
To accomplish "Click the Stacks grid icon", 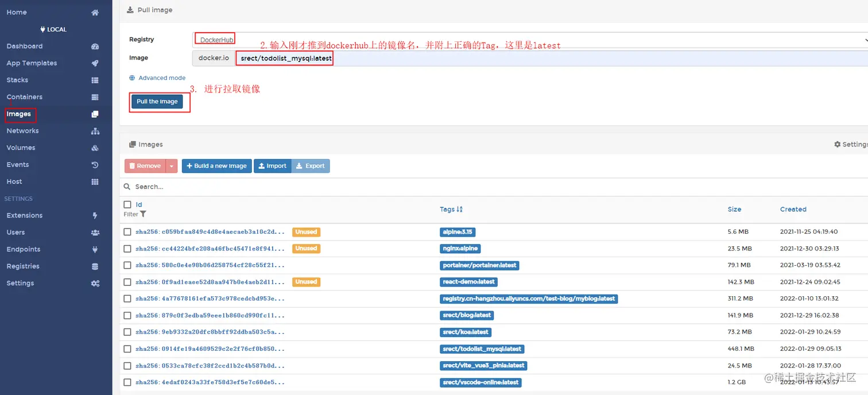I will pos(95,80).
